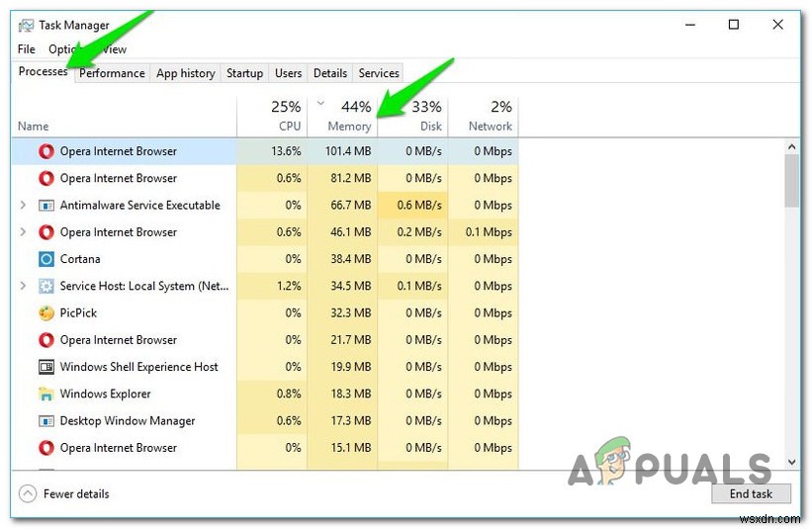This screenshot has width=812, height=529.
Task: Select the Windows Explorer process name
Action: tap(105, 394)
